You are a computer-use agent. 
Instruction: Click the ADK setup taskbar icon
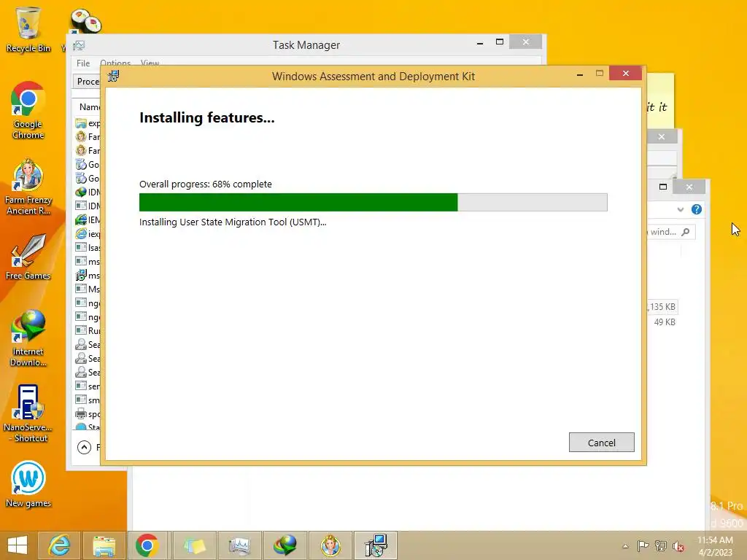click(376, 545)
